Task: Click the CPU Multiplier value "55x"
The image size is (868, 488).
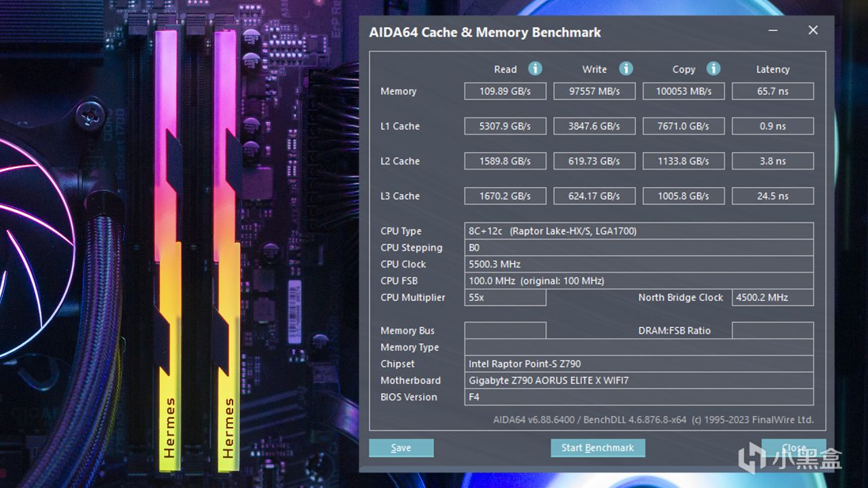Action: [505, 298]
